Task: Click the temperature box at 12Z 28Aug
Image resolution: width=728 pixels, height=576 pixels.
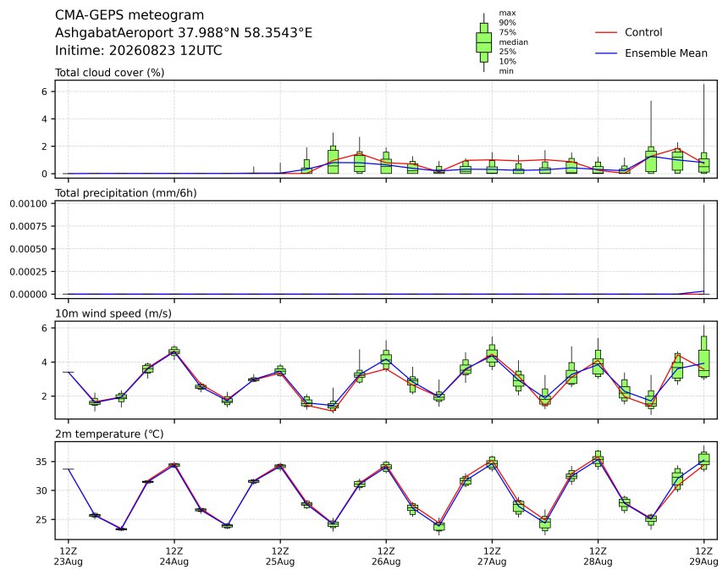Action: (x=598, y=458)
